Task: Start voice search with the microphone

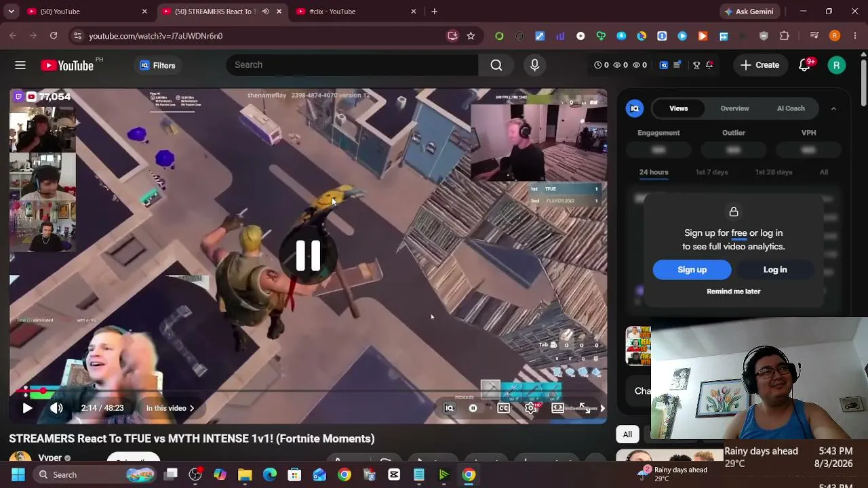Action: click(535, 65)
